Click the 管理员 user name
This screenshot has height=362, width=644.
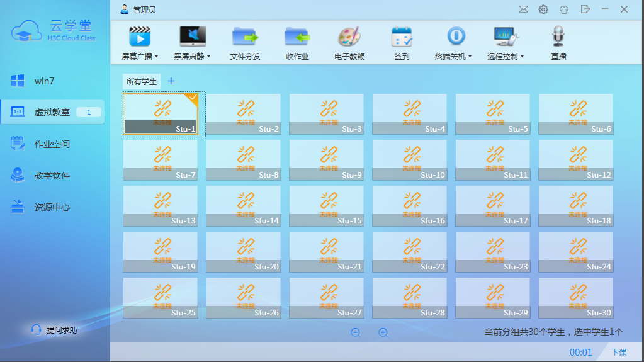point(145,9)
